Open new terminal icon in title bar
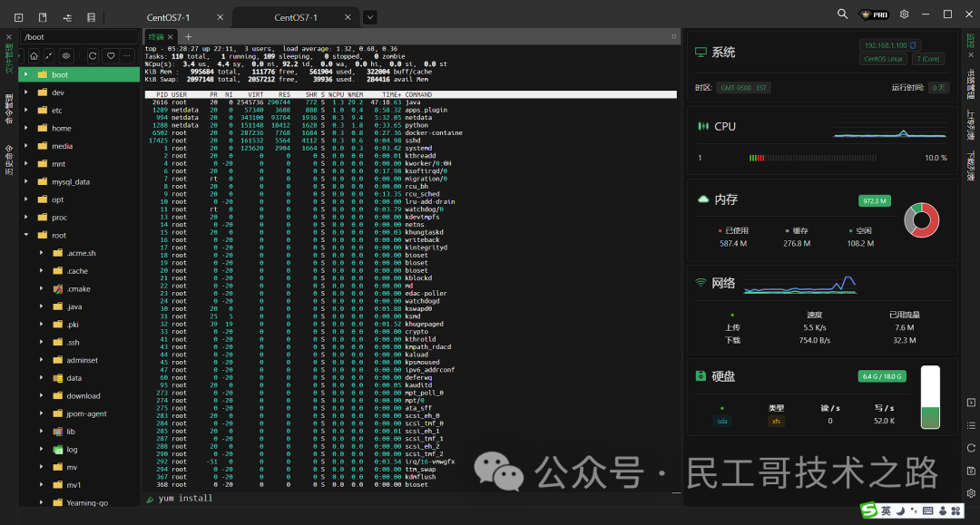980x525 pixels. point(19,17)
